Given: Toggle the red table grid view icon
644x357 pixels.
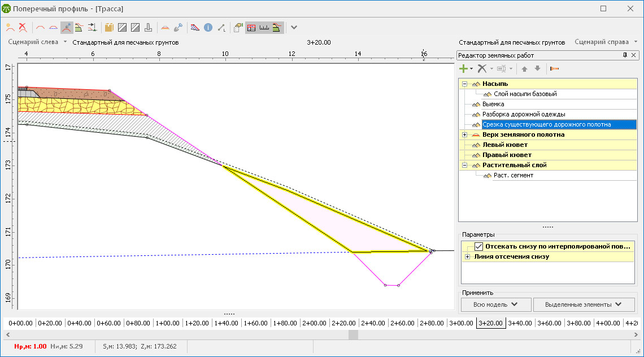Looking at the screenshot, I should [251, 28].
